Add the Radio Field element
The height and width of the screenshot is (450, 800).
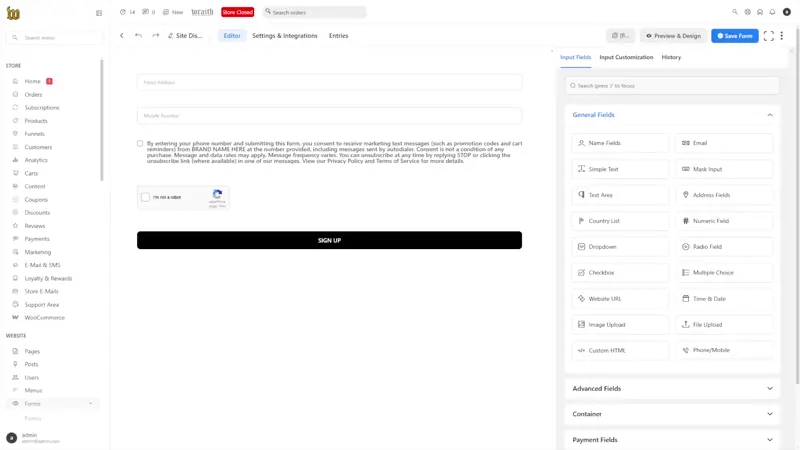pyautogui.click(x=723, y=247)
